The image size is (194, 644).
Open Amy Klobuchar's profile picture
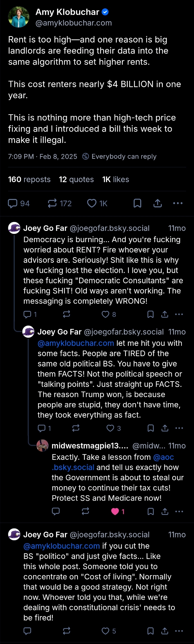pyautogui.click(x=19, y=17)
